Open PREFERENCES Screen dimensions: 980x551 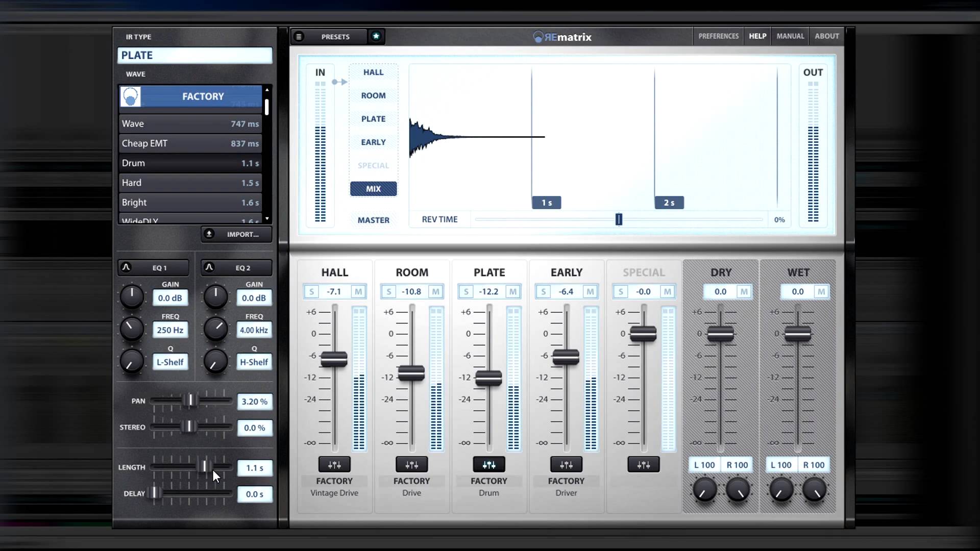coord(718,36)
